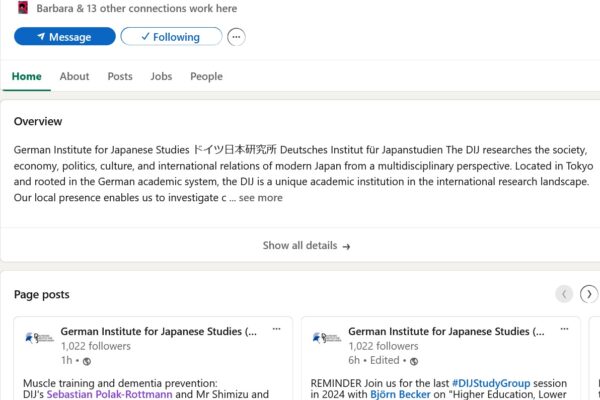
Task: Click '1,022 followers' on the 1h post
Action: coord(96,346)
